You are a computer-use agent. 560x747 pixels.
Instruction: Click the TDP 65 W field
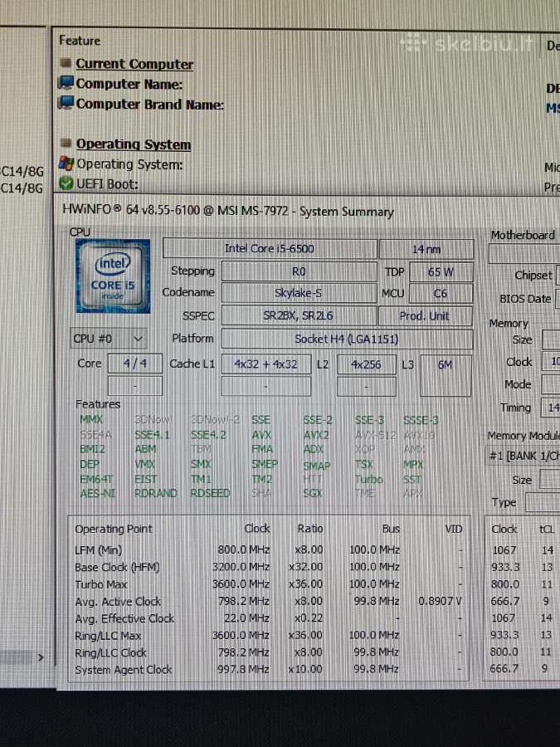click(441, 272)
